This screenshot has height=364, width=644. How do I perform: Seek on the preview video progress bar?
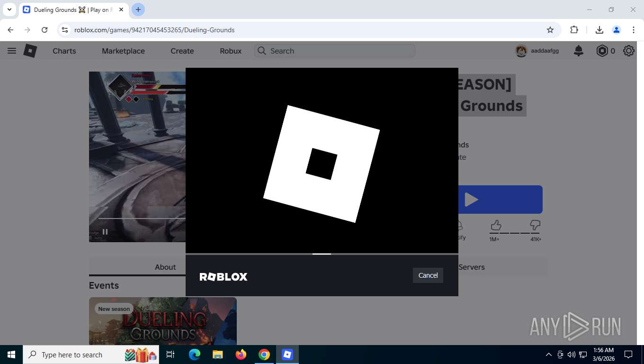[142, 218]
